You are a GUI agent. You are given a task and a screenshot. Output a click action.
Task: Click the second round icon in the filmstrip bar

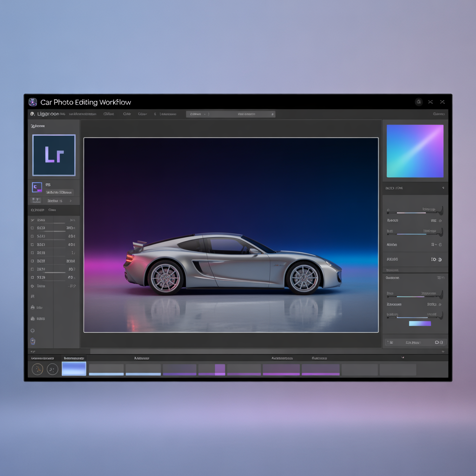coord(53,369)
